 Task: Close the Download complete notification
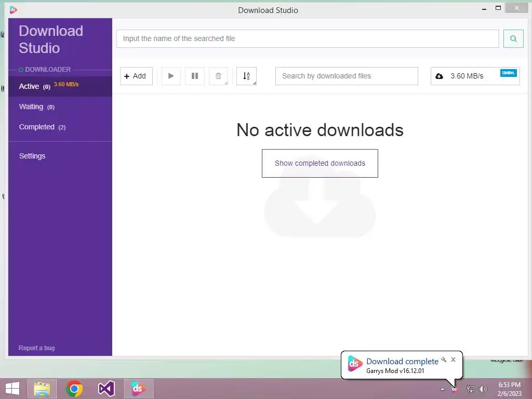tap(453, 360)
